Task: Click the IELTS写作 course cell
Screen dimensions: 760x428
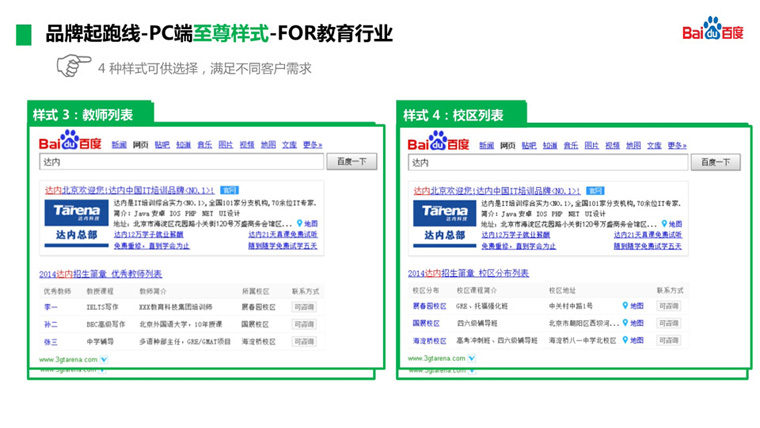Action: pyautogui.click(x=102, y=307)
